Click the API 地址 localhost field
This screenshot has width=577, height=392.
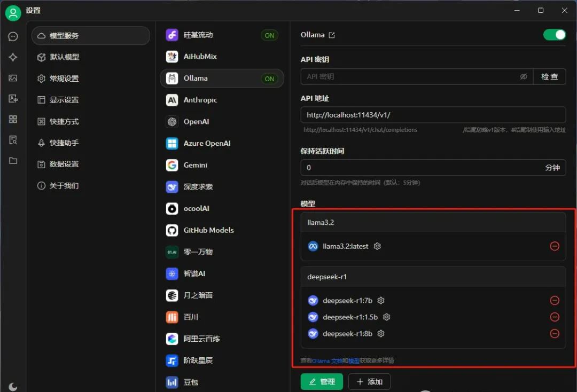click(x=433, y=115)
